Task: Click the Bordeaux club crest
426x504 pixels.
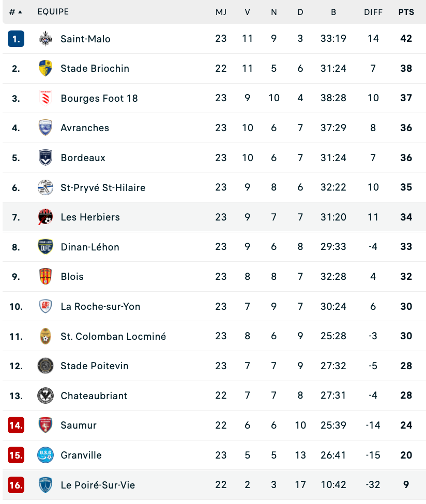Action: pyautogui.click(x=45, y=157)
